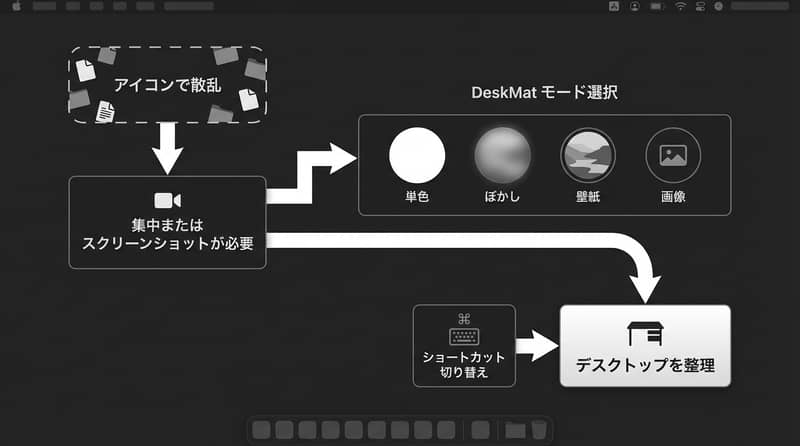Click the battery status icon
Image resolution: width=800 pixels, height=446 pixels.
pyautogui.click(x=657, y=6)
